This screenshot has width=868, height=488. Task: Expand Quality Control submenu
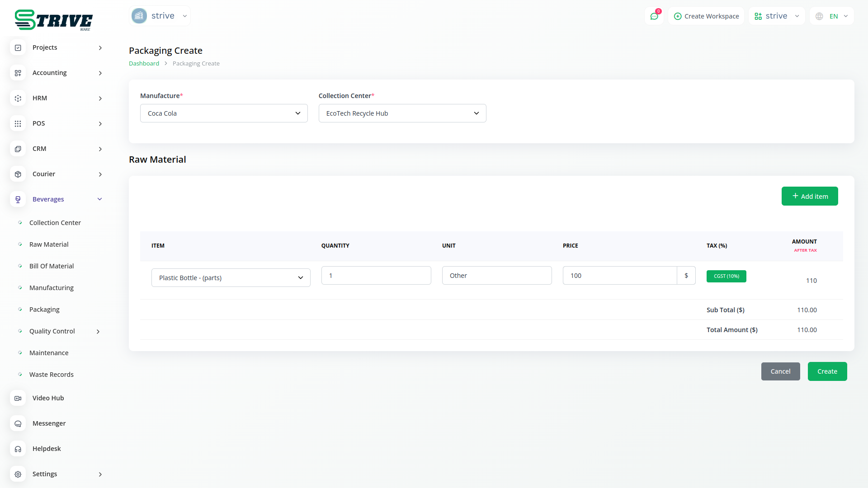click(98, 331)
